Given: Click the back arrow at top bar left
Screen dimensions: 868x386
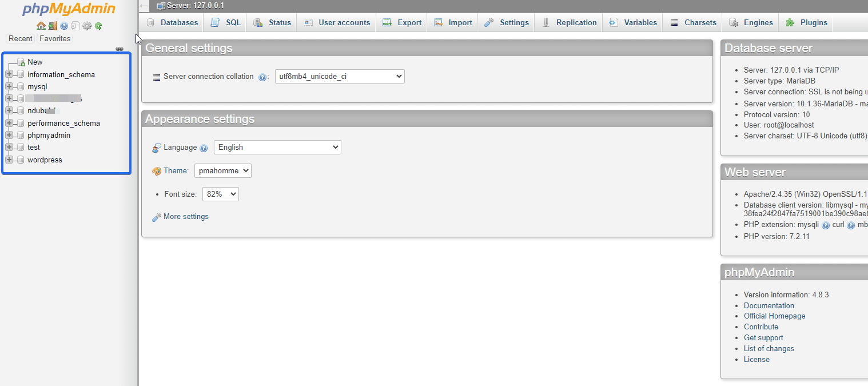Looking at the screenshot, I should pyautogui.click(x=144, y=6).
